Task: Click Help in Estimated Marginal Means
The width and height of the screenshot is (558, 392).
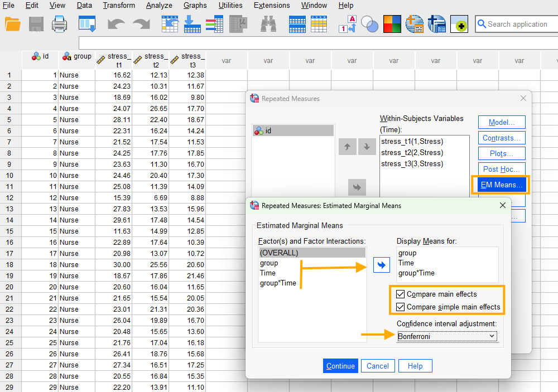Action: pyautogui.click(x=415, y=366)
